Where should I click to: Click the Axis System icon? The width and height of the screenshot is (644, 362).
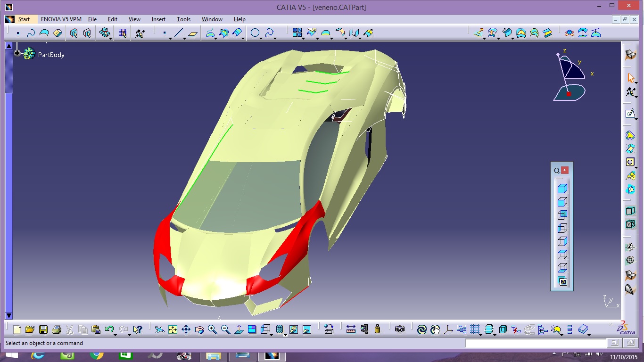tap(448, 329)
